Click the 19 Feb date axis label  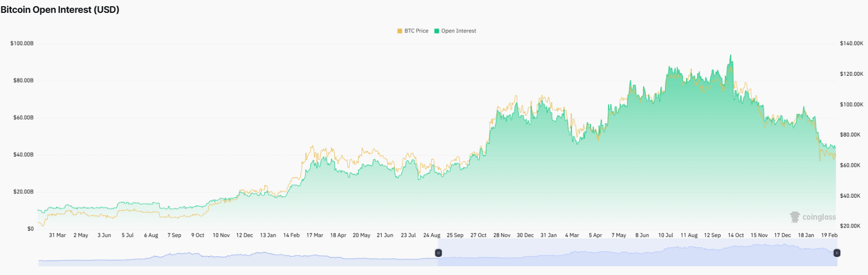[829, 235]
